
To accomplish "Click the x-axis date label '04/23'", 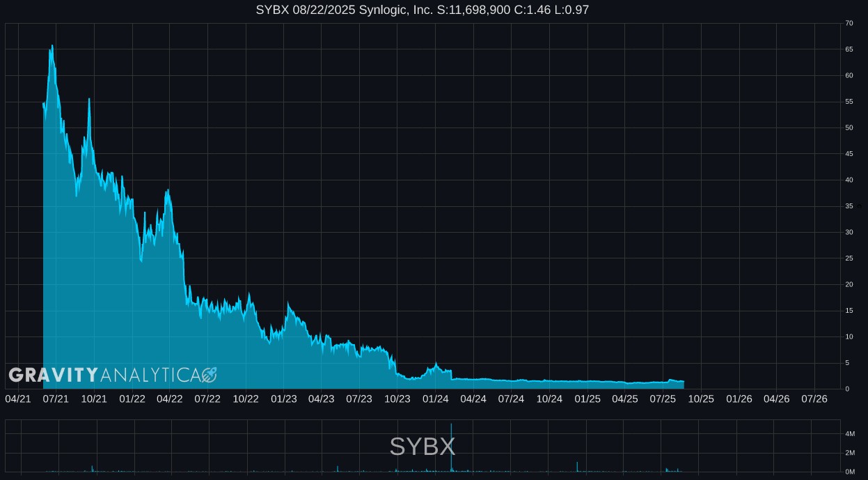I will pyautogui.click(x=321, y=399).
